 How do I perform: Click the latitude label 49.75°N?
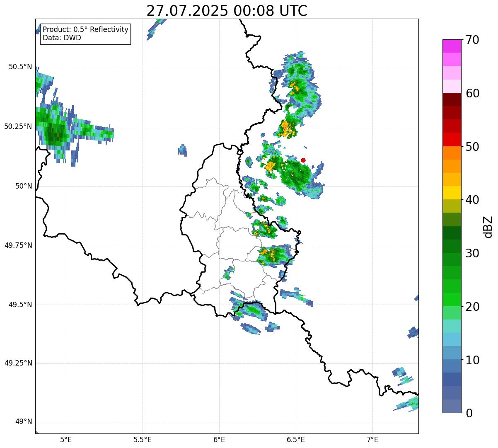(x=18, y=245)
